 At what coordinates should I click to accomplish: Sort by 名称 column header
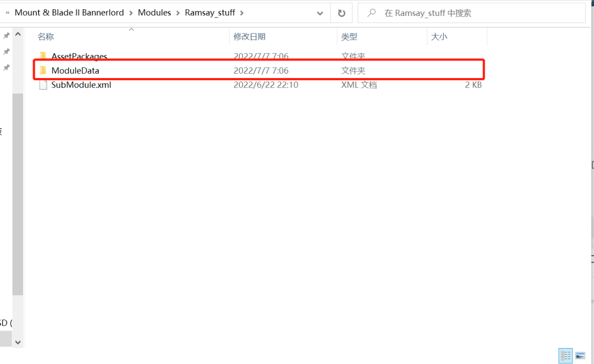[46, 37]
